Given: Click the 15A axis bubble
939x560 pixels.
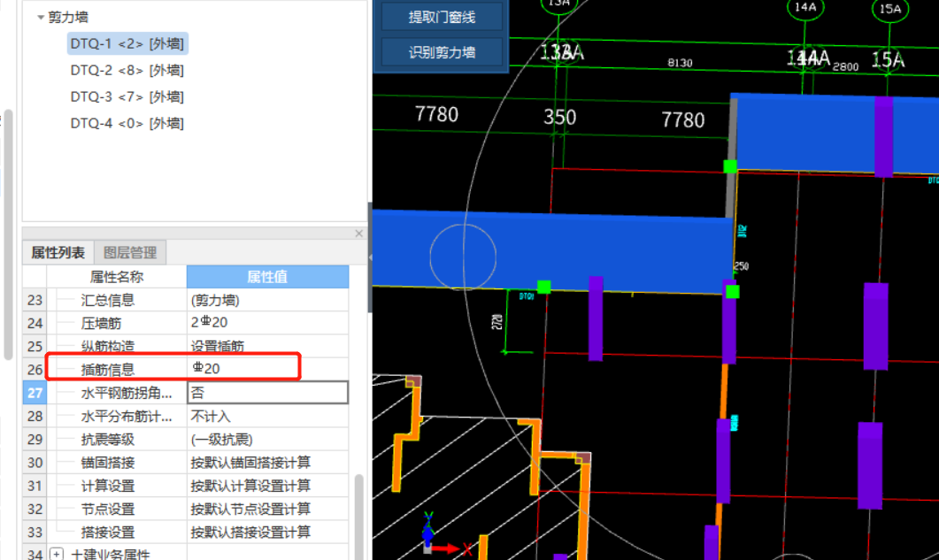Looking at the screenshot, I should tap(890, 9).
